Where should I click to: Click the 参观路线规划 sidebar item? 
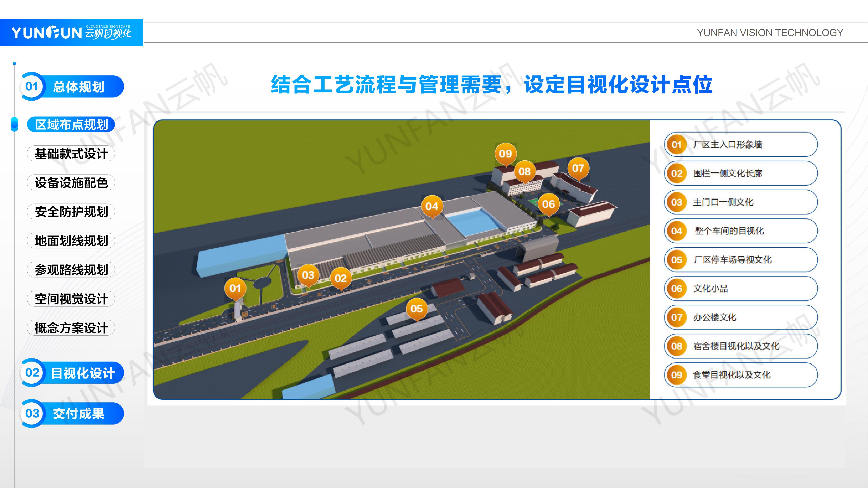coord(71,270)
